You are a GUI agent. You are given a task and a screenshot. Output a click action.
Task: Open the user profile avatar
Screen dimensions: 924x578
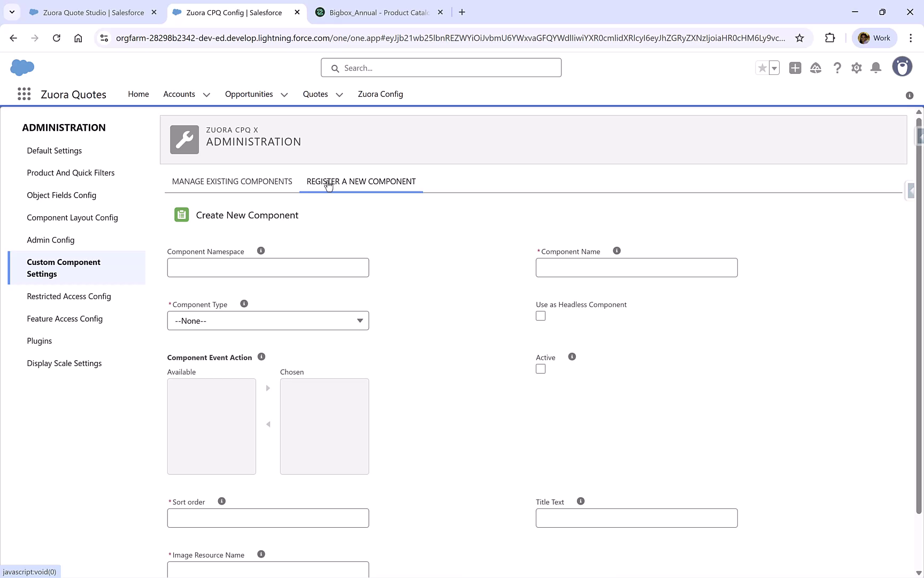(902, 66)
